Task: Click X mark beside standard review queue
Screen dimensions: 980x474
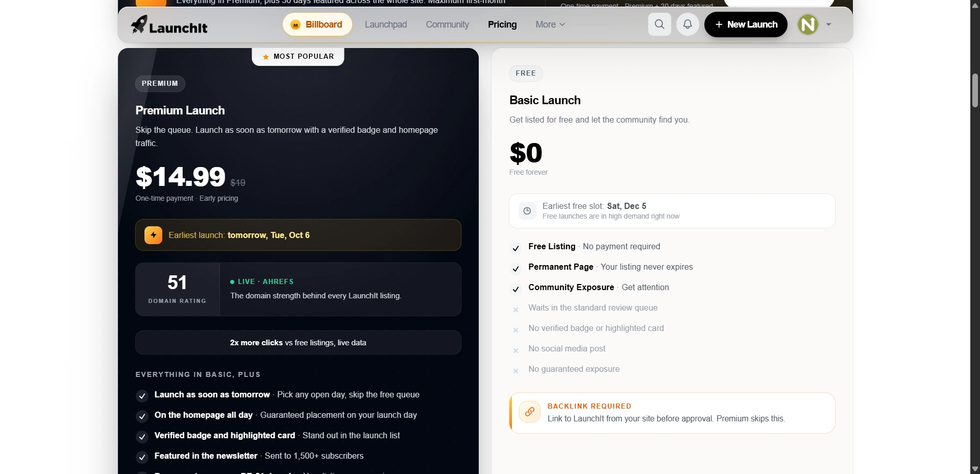Action: tap(516, 310)
